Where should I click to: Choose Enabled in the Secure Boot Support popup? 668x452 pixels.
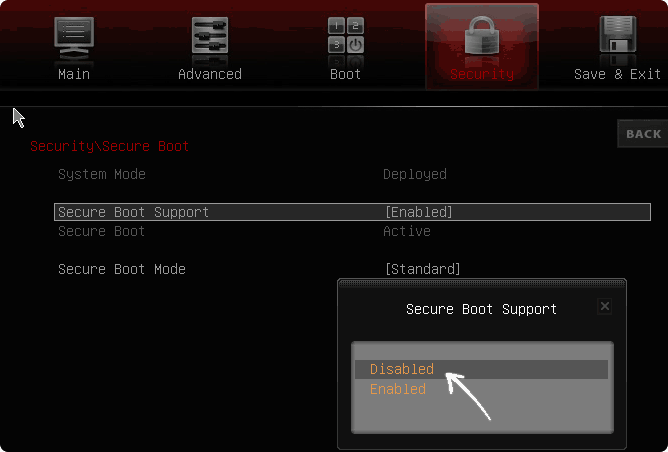coord(481,389)
